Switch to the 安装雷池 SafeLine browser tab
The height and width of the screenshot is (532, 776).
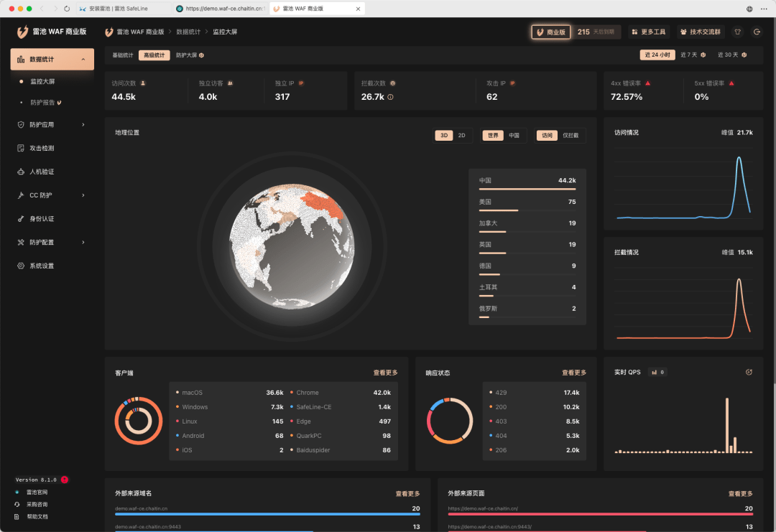coord(122,9)
